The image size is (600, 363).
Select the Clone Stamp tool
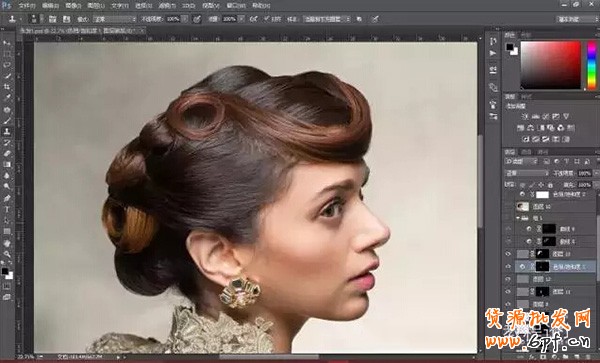[x=7, y=131]
